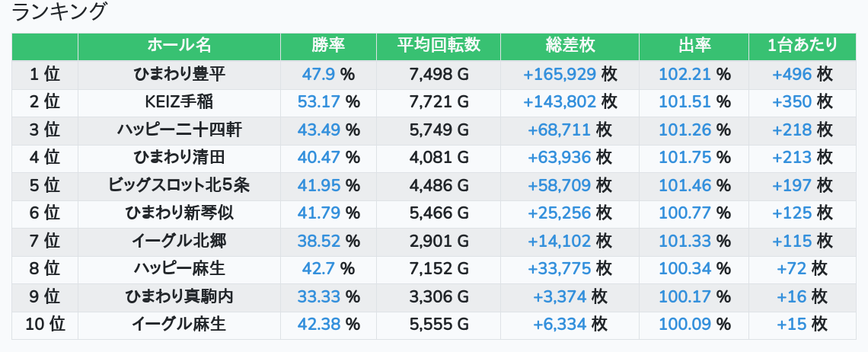Click the 100.09 payout rate link

[x=685, y=325]
